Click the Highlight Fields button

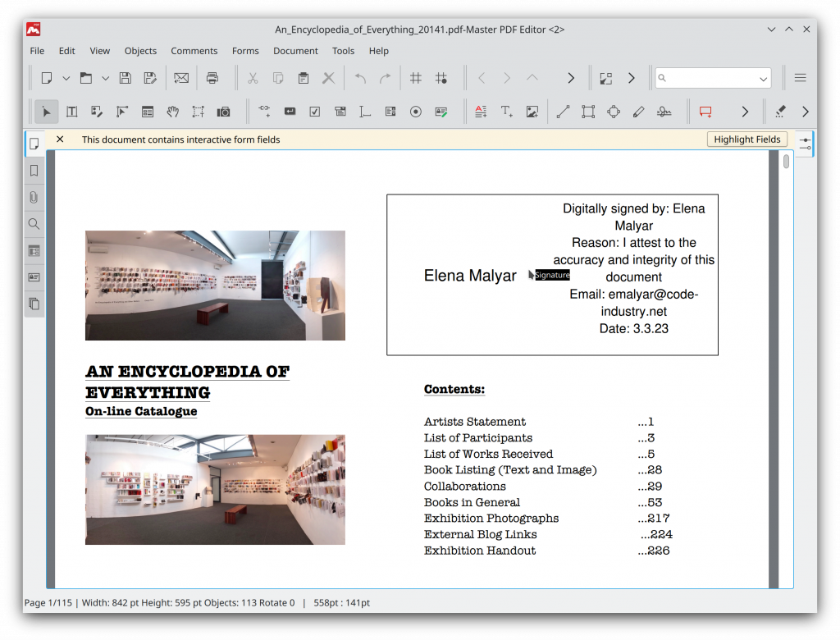(x=746, y=139)
